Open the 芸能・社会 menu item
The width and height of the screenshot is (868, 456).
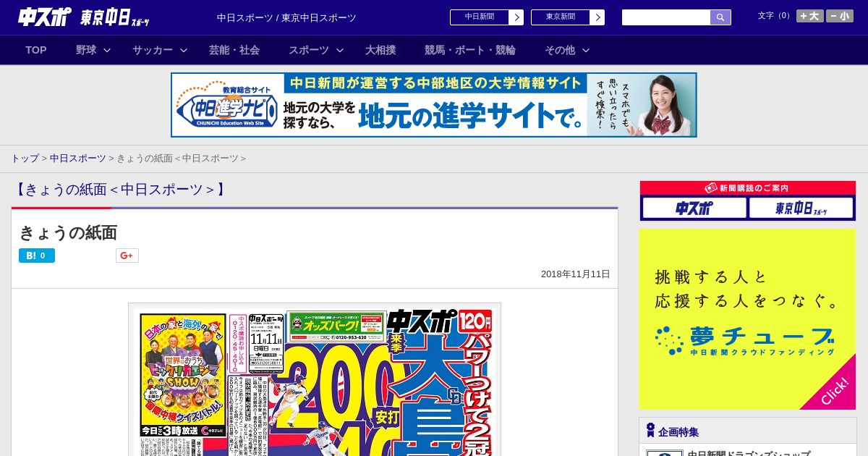click(x=234, y=50)
